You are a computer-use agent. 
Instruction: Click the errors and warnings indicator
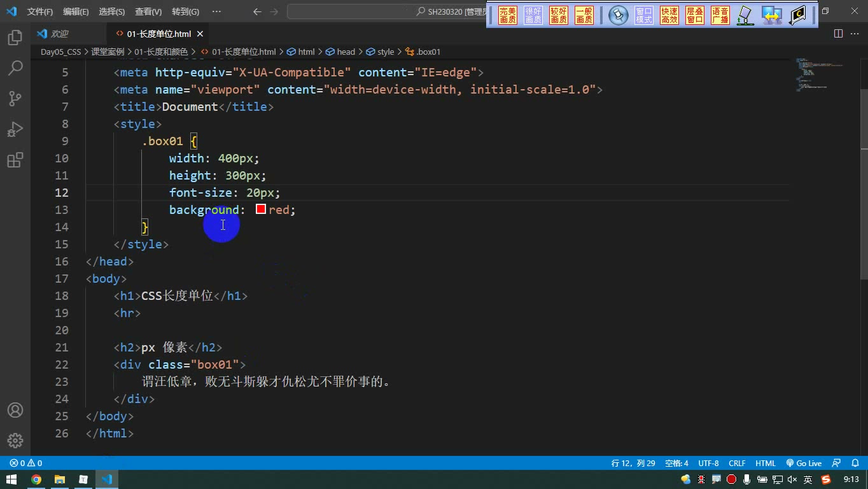pyautogui.click(x=26, y=464)
